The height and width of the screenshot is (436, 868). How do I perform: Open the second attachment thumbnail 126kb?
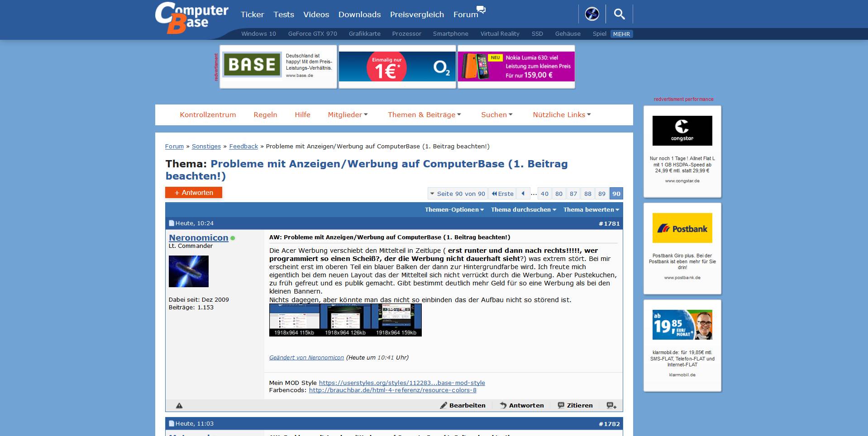click(x=345, y=320)
